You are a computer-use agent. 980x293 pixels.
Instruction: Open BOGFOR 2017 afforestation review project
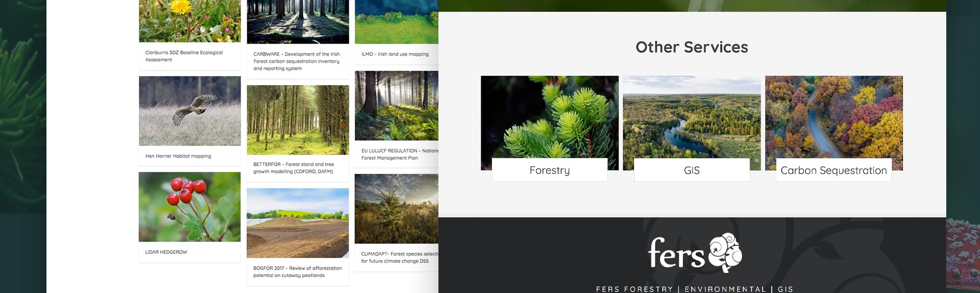pos(298,272)
